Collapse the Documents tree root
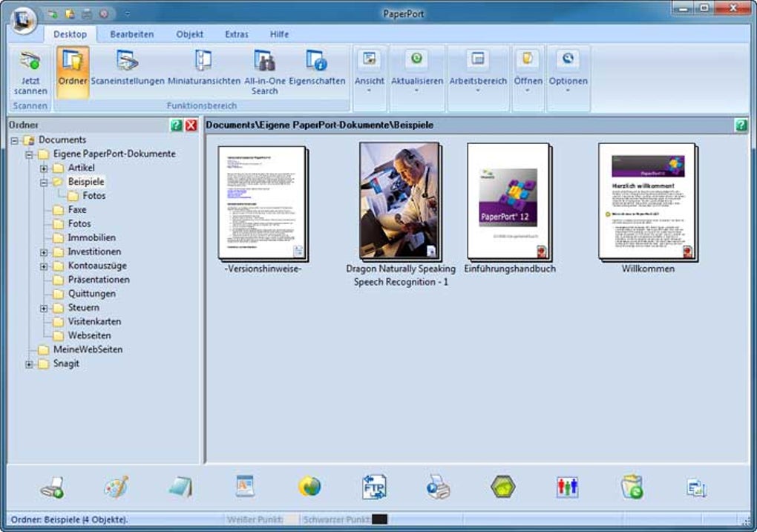 pyautogui.click(x=15, y=141)
